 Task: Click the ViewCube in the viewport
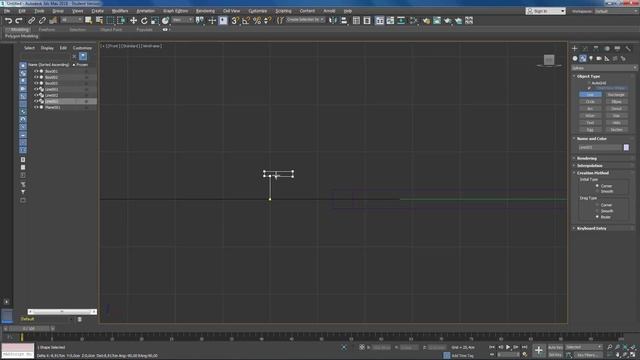click(549, 60)
